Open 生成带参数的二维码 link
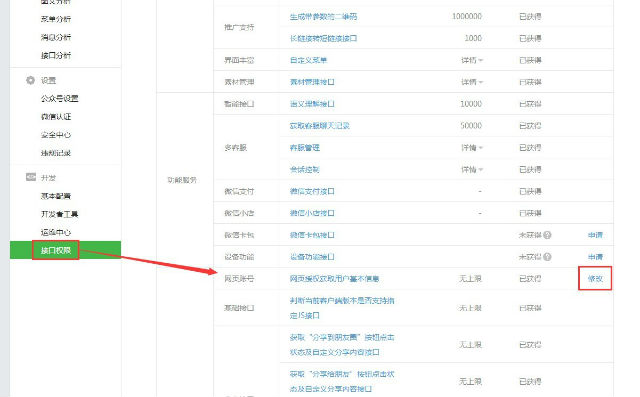 (x=323, y=16)
